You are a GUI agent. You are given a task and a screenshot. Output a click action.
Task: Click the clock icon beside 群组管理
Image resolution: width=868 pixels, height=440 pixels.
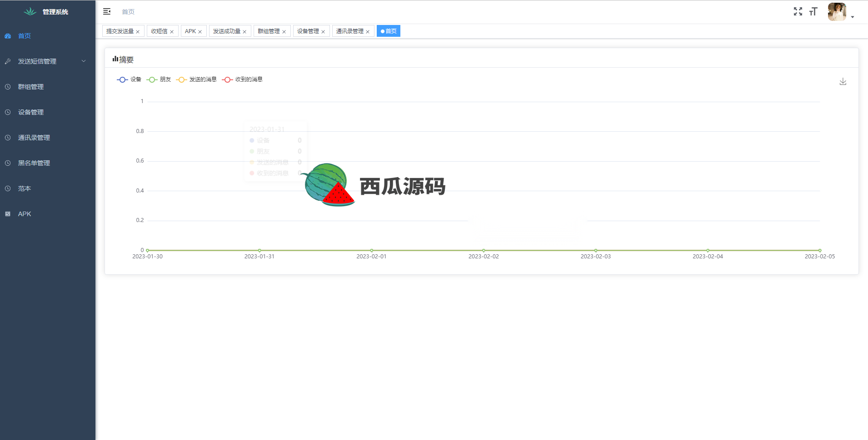tap(8, 87)
